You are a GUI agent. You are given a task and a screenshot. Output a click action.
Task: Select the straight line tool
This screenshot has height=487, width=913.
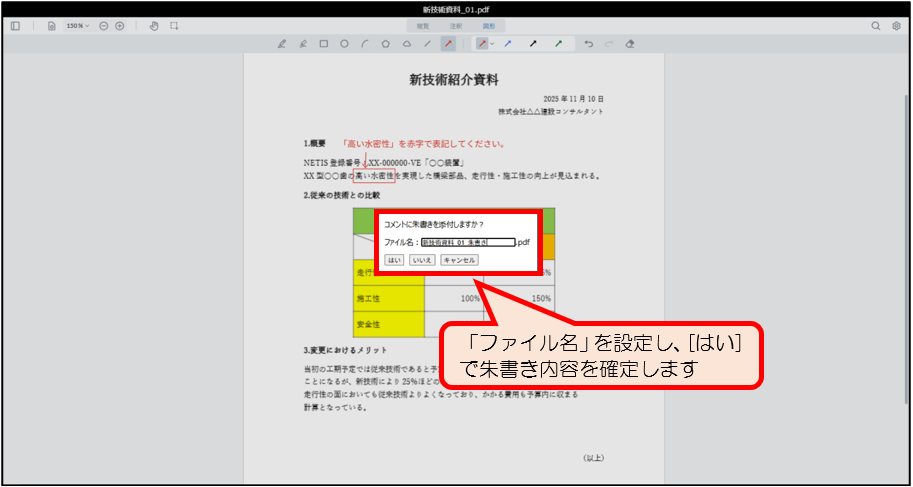427,44
